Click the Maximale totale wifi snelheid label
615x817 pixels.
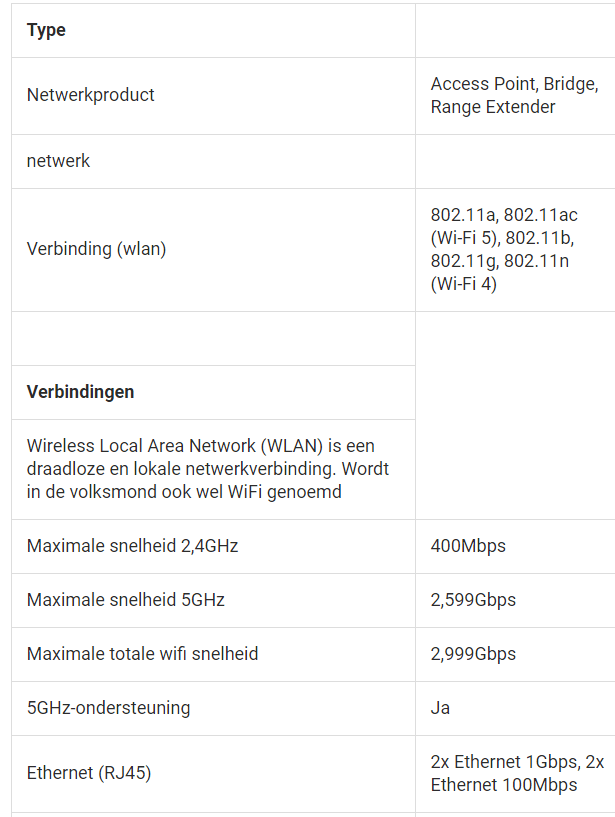pos(142,654)
